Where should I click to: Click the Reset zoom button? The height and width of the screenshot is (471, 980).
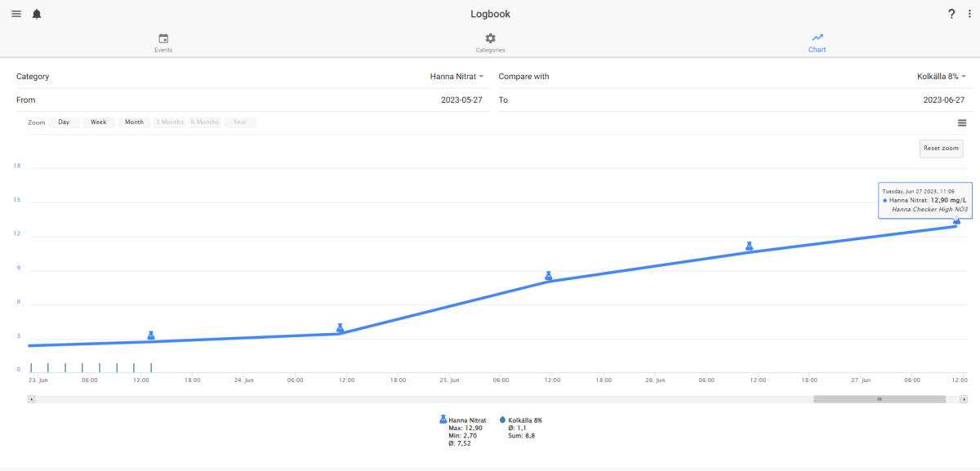(941, 149)
